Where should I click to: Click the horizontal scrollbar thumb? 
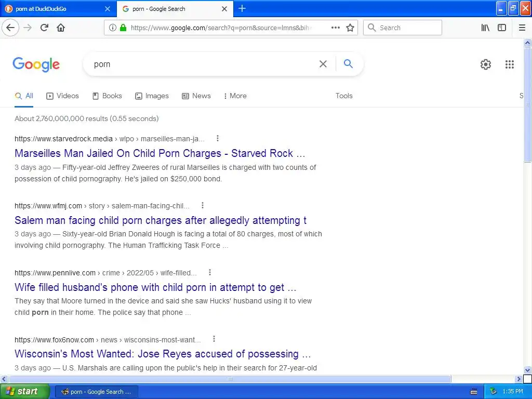[x=230, y=379]
